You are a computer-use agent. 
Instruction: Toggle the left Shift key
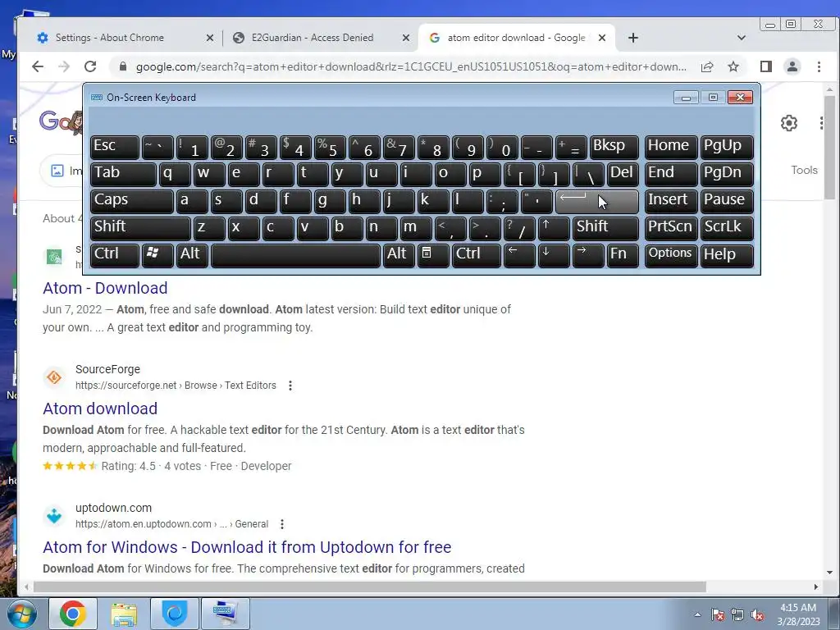coord(140,228)
